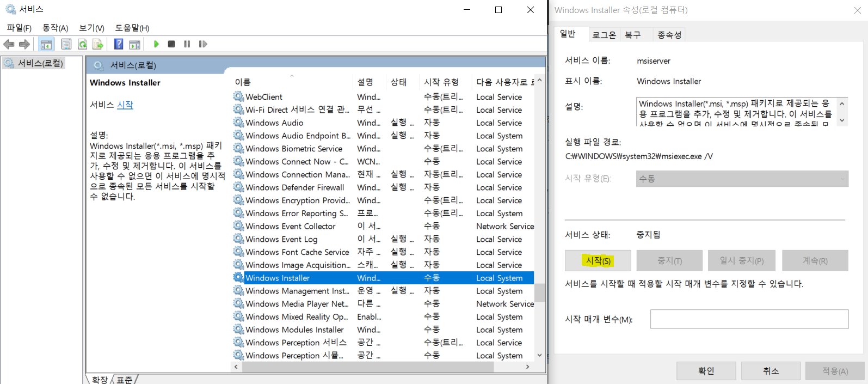Select Windows Audio Endpoint B... row
868x384 pixels.
pos(383,135)
